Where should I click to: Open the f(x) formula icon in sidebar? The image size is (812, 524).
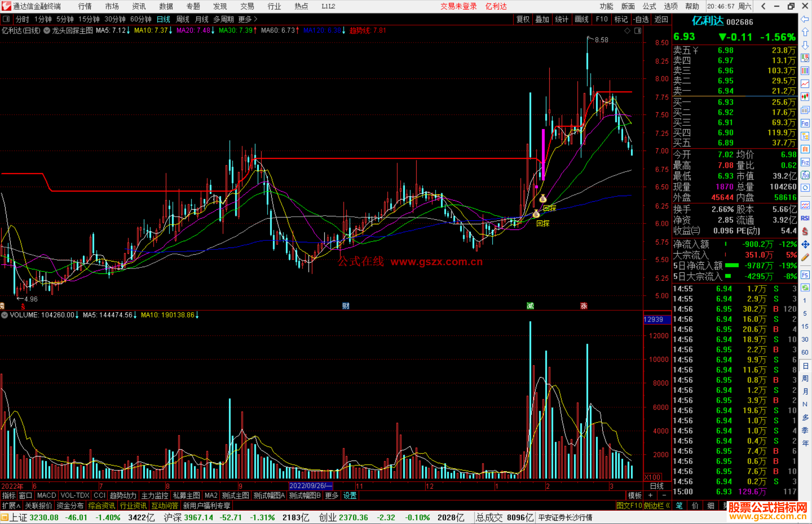[805, 175]
